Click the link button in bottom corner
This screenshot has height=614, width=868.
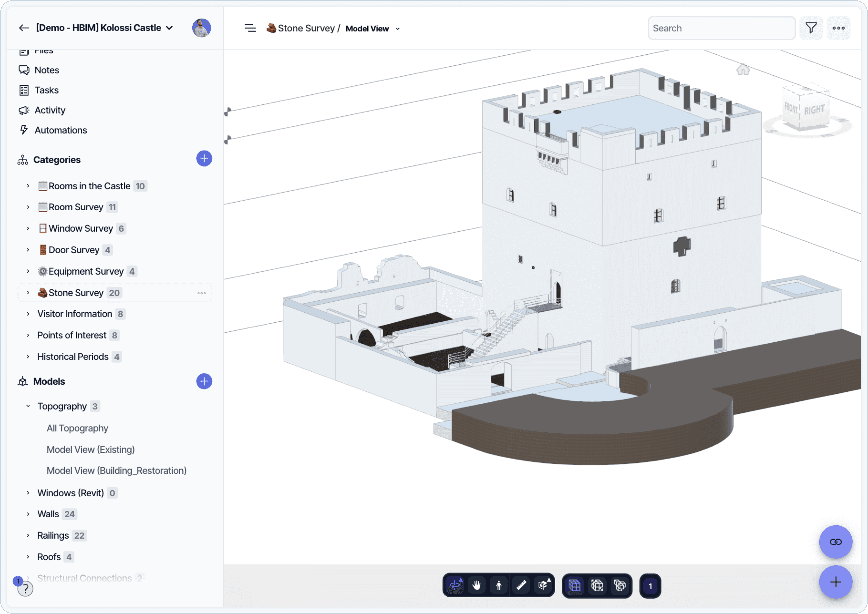[835, 541]
